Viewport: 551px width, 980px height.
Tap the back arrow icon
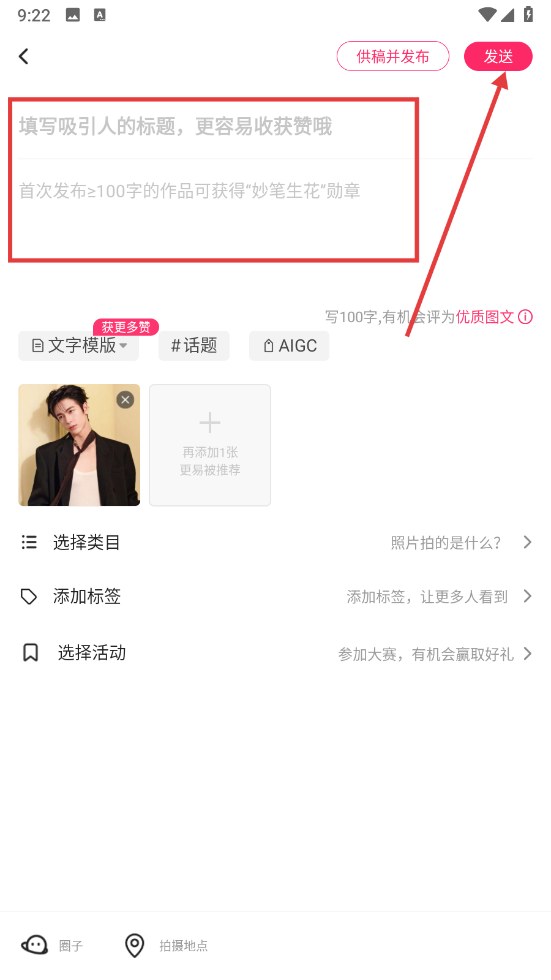[24, 56]
